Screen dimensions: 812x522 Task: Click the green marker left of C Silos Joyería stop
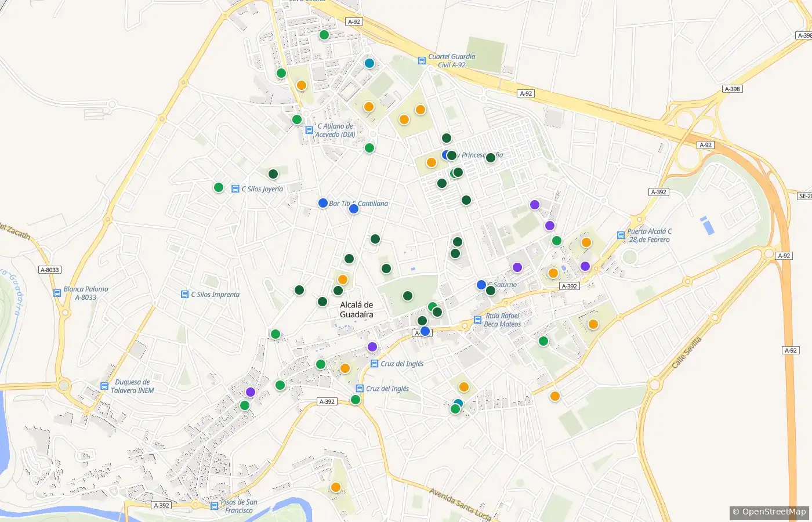pos(219,187)
